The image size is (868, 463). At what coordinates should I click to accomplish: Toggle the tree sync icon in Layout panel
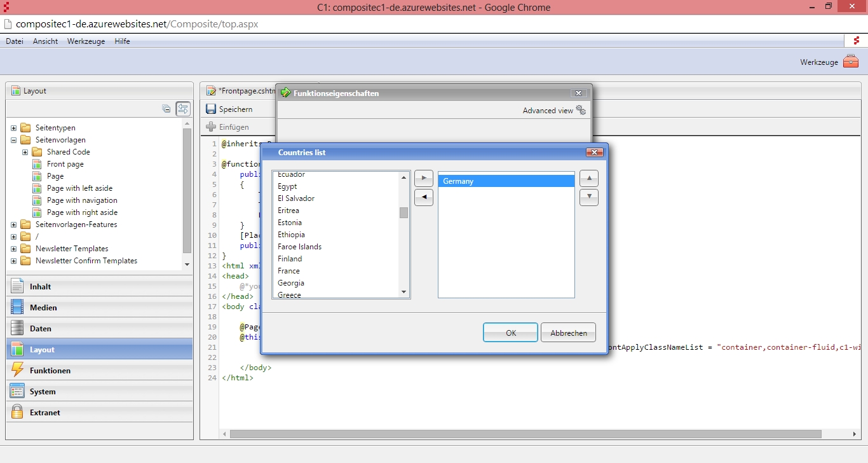tap(183, 109)
